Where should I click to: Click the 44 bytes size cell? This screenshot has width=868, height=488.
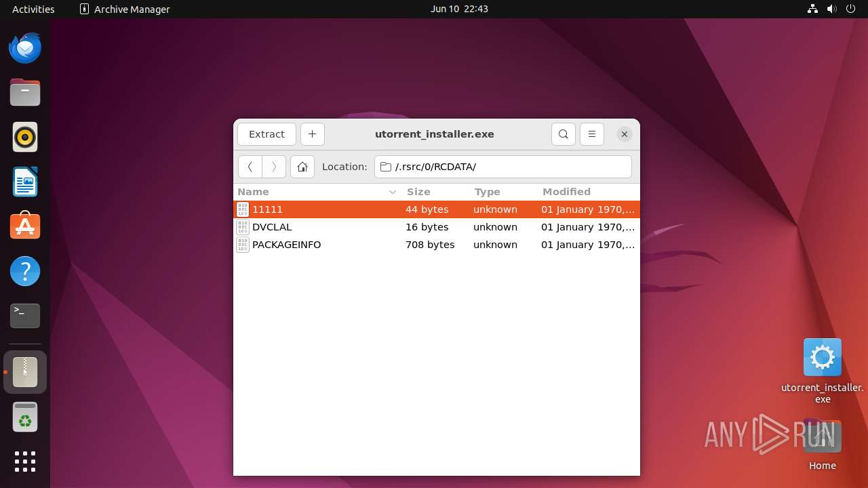(427, 209)
